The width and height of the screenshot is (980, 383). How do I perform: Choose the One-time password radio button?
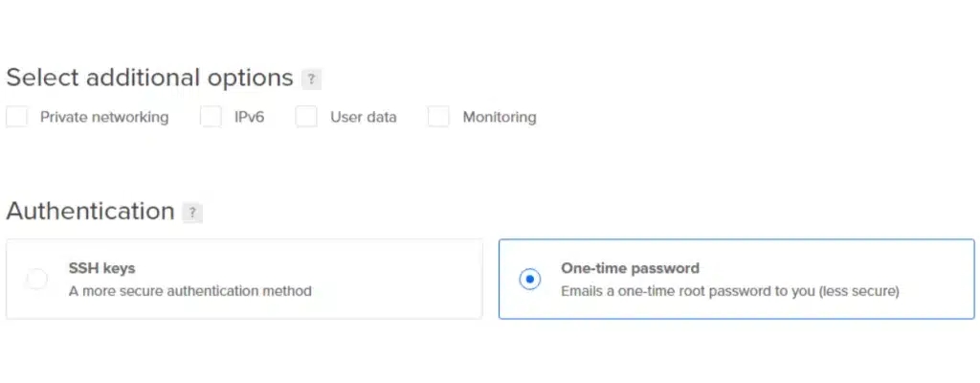coord(529,280)
